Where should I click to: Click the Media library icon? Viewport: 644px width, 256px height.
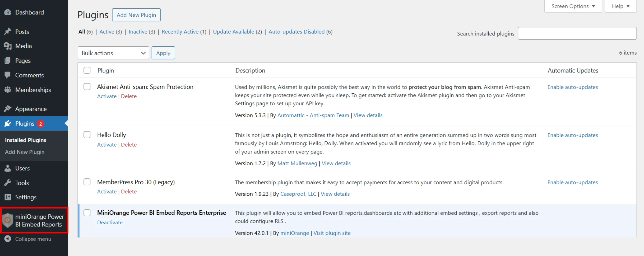pos(8,46)
